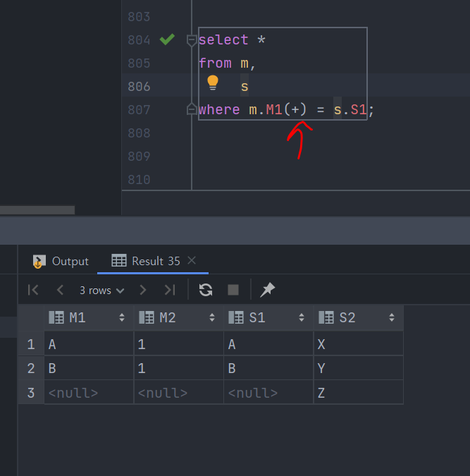Click null cell in S1 column

click(x=268, y=392)
